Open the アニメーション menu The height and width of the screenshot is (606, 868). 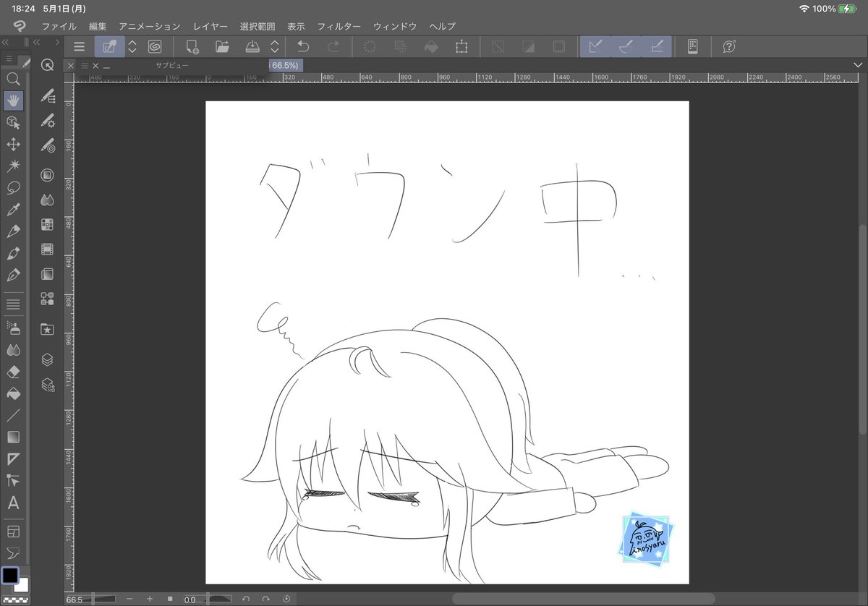150,26
